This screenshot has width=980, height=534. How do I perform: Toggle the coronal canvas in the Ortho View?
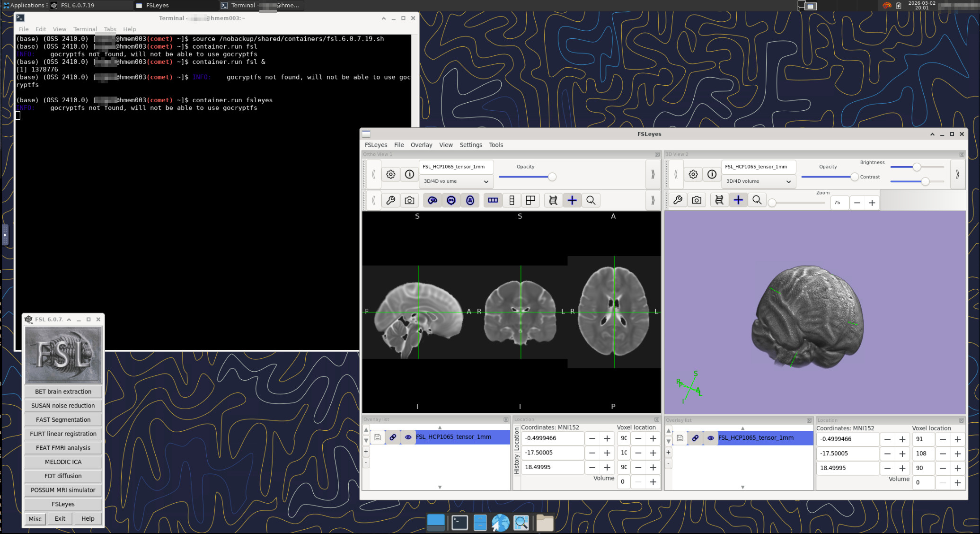(x=451, y=200)
